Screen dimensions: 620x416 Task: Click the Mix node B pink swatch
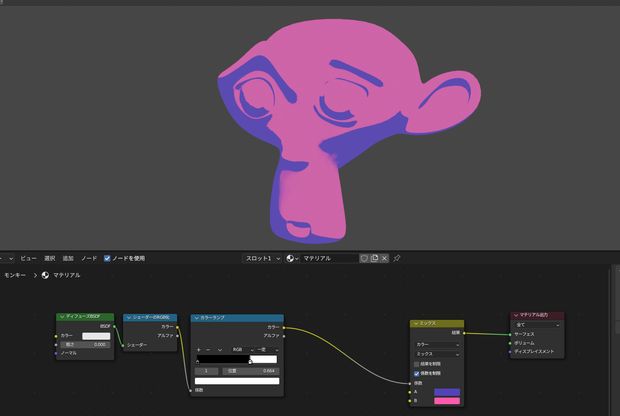click(x=447, y=401)
